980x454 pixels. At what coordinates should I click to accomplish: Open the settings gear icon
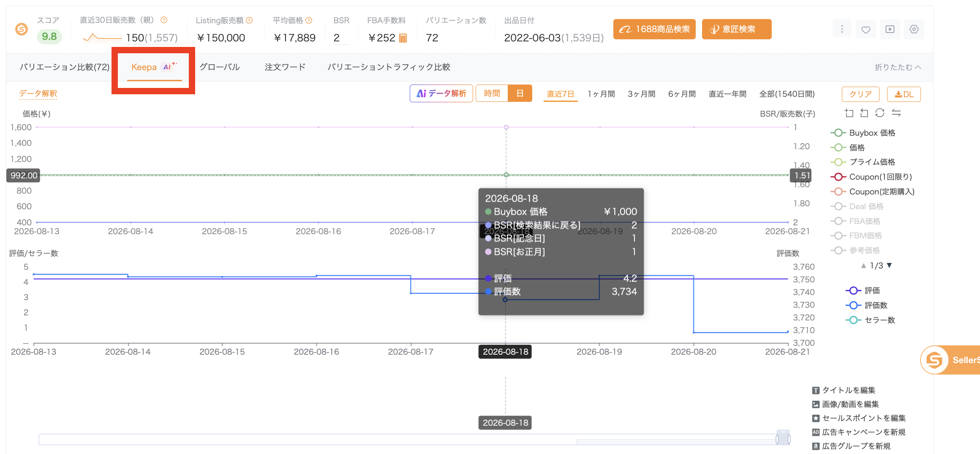[x=914, y=30]
